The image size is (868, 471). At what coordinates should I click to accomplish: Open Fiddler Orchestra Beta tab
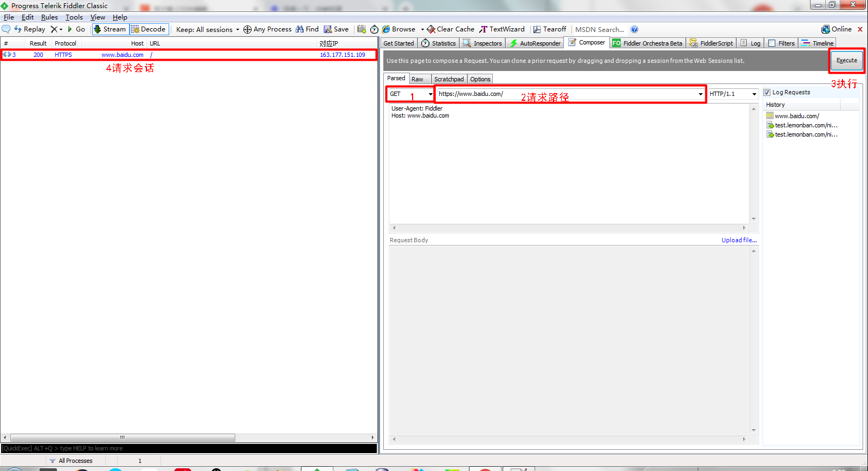point(647,43)
